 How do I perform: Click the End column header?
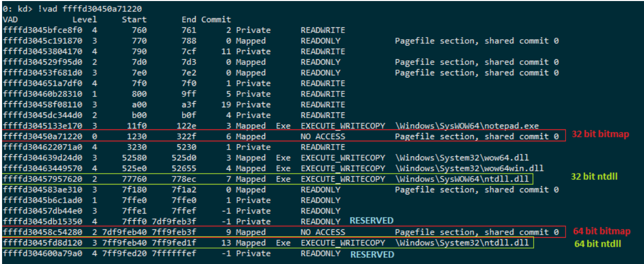pos(189,19)
